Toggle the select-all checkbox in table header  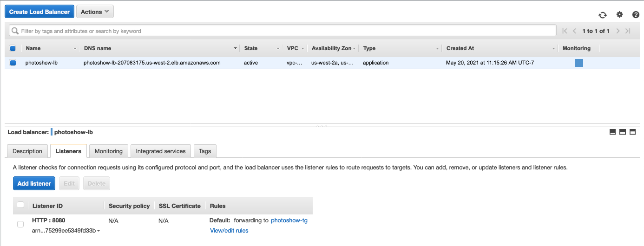click(13, 48)
